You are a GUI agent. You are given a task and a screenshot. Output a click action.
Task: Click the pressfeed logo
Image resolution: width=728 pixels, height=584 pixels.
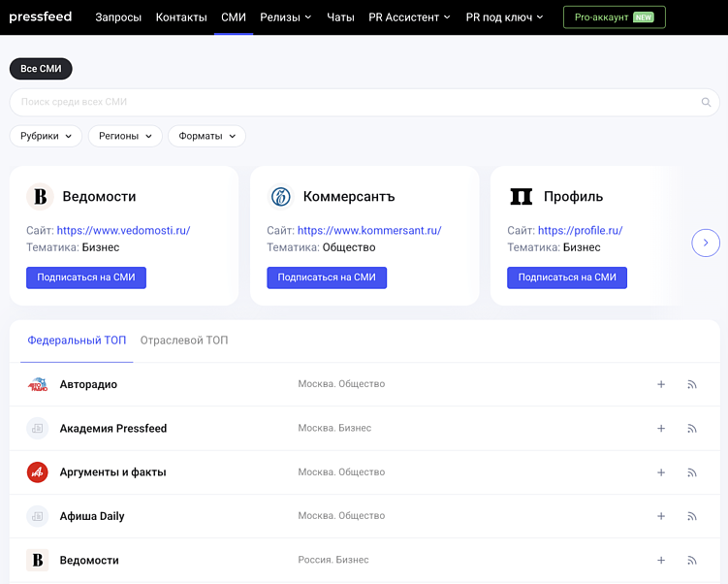pos(41,16)
